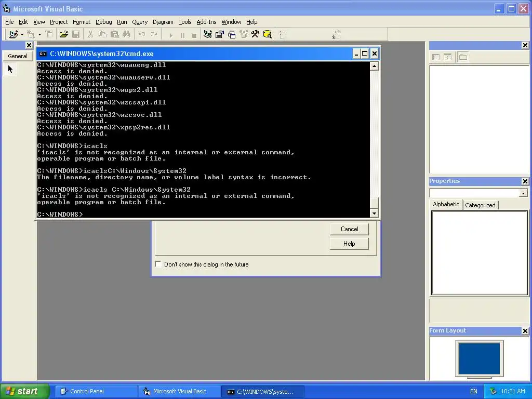Click Toggle Folders icon in project panel
Screen dimensions: 532x399
[463, 57]
